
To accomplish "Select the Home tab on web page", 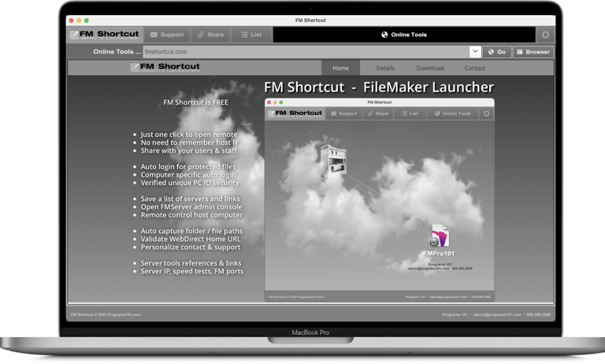I will [x=340, y=68].
